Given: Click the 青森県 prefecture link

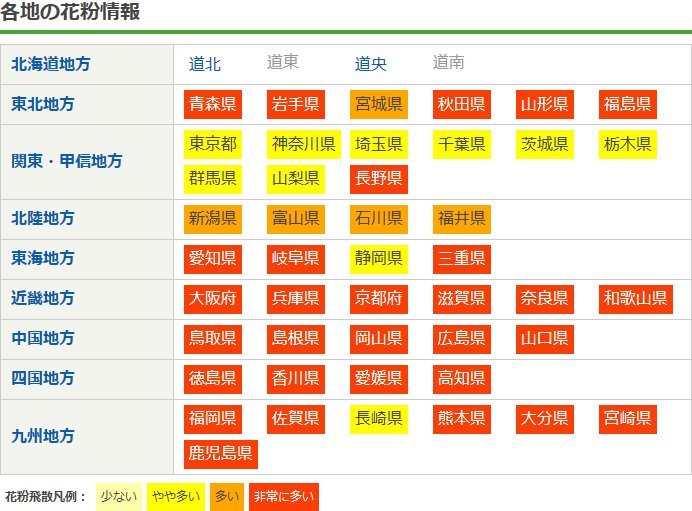Looking at the screenshot, I should [213, 104].
